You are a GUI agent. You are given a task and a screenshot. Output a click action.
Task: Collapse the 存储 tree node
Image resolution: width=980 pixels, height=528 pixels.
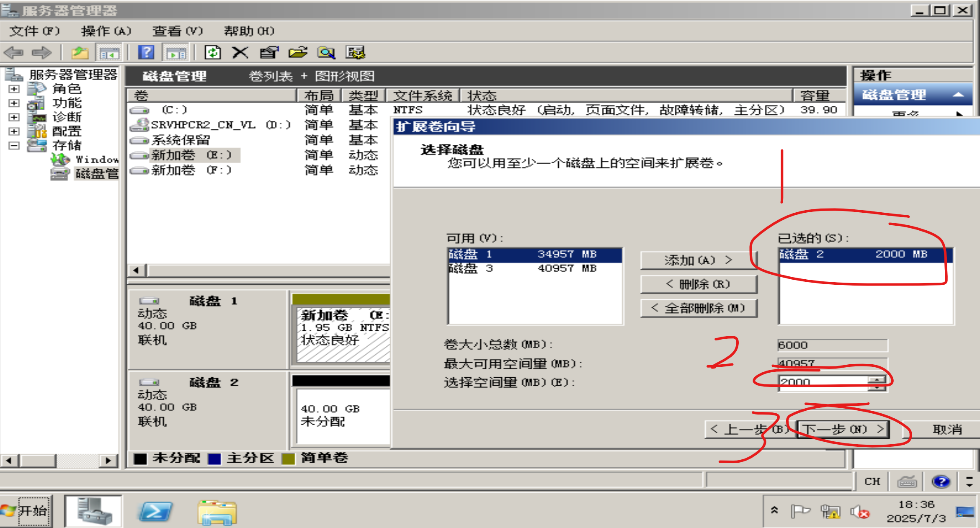(x=14, y=146)
